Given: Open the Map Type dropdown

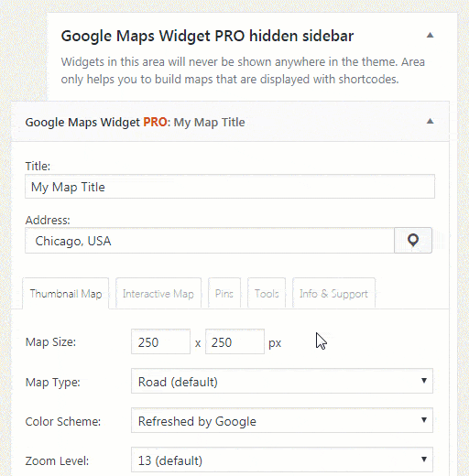Looking at the screenshot, I should point(282,381).
